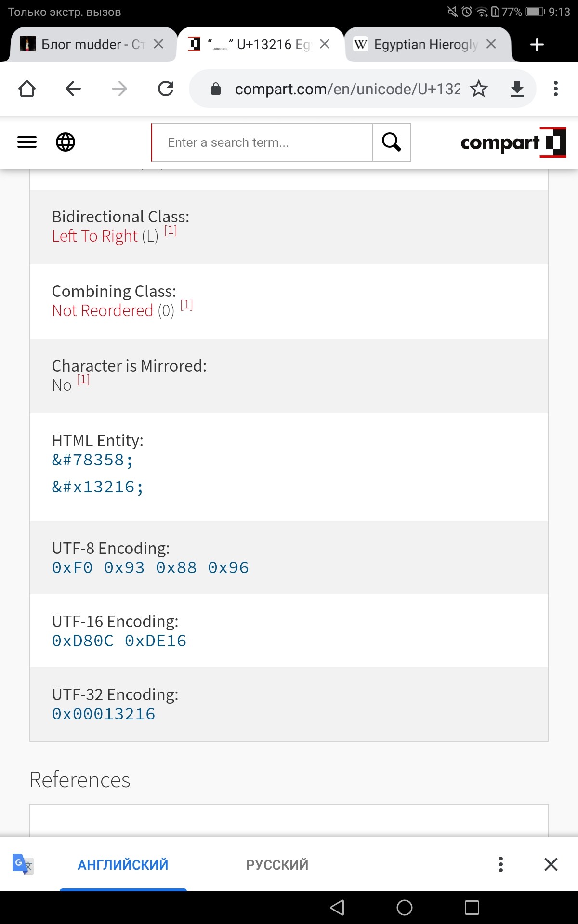Screen dimensions: 578x924
Task: Tap the download page icon
Action: coord(517,89)
